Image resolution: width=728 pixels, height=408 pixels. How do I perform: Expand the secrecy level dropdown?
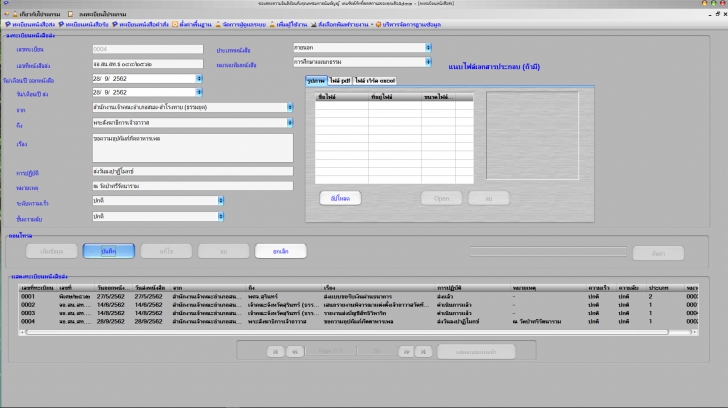(x=221, y=216)
